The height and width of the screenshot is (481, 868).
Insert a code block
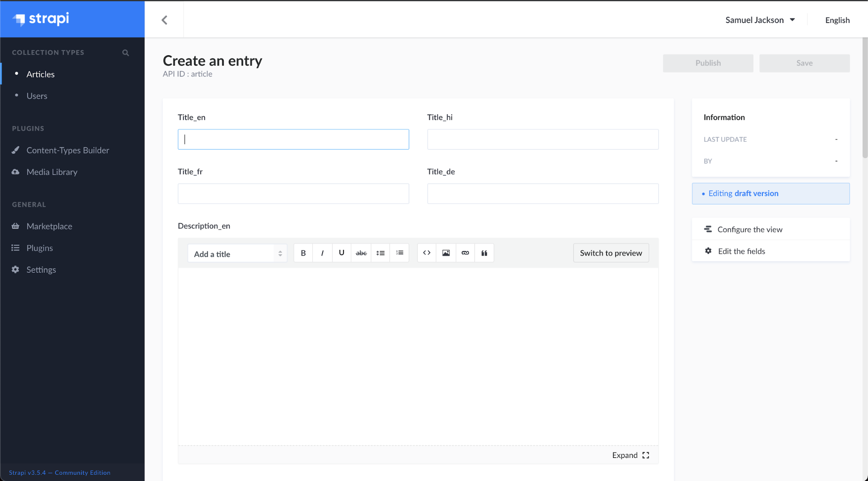[x=426, y=253]
